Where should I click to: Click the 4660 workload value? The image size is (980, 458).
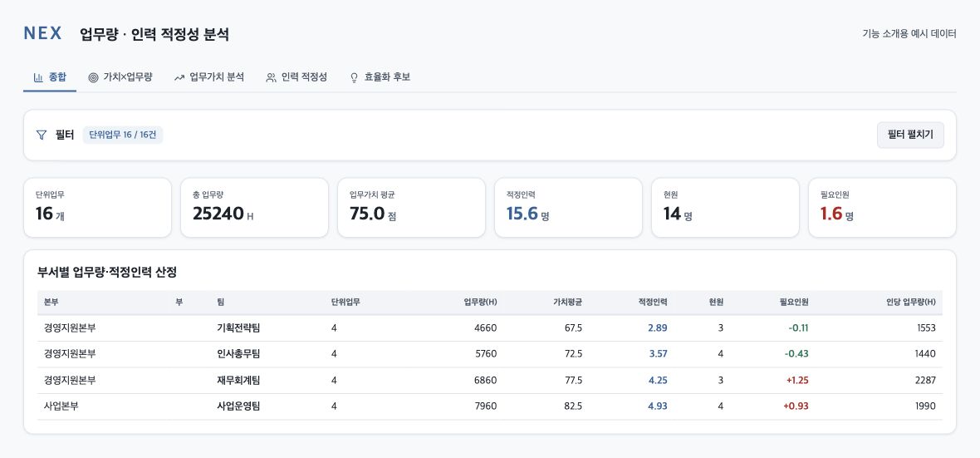[x=486, y=327]
